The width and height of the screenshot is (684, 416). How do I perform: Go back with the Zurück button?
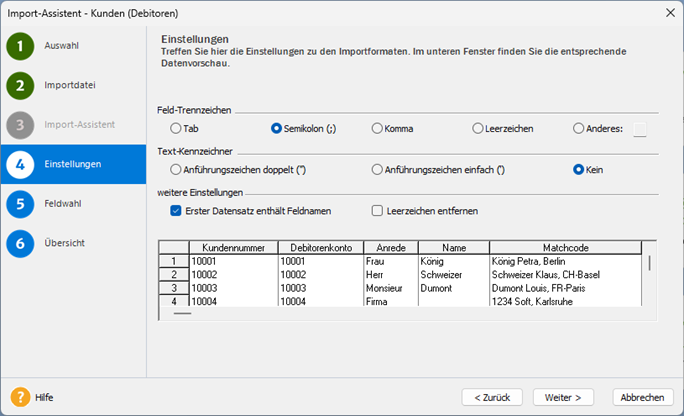[492, 398]
